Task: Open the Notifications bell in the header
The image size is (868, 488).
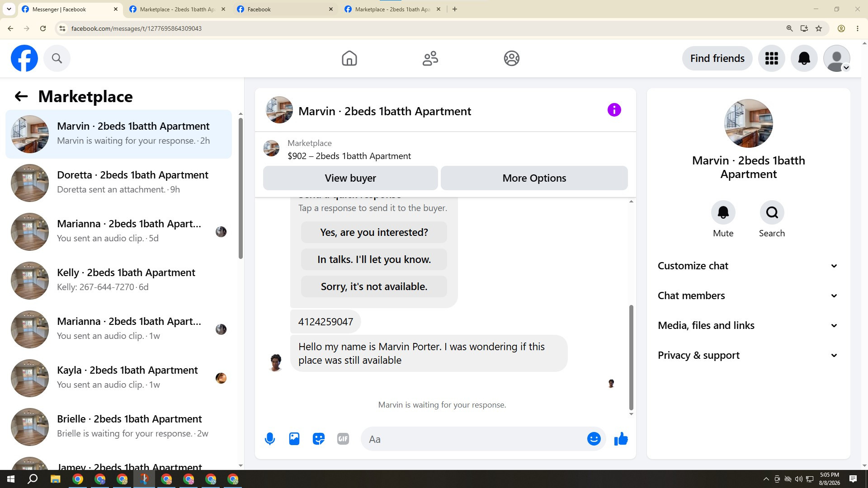Action: (804, 58)
